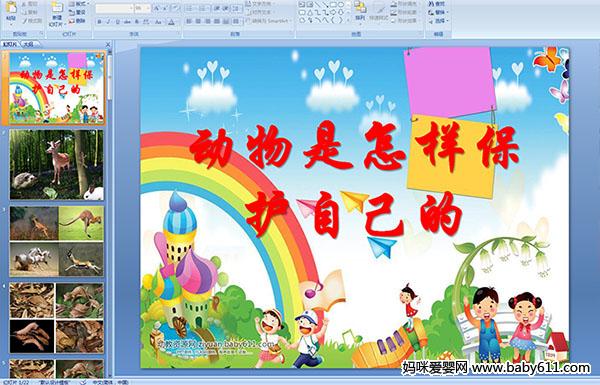
Task: Click the font color icon
Action: [172, 22]
